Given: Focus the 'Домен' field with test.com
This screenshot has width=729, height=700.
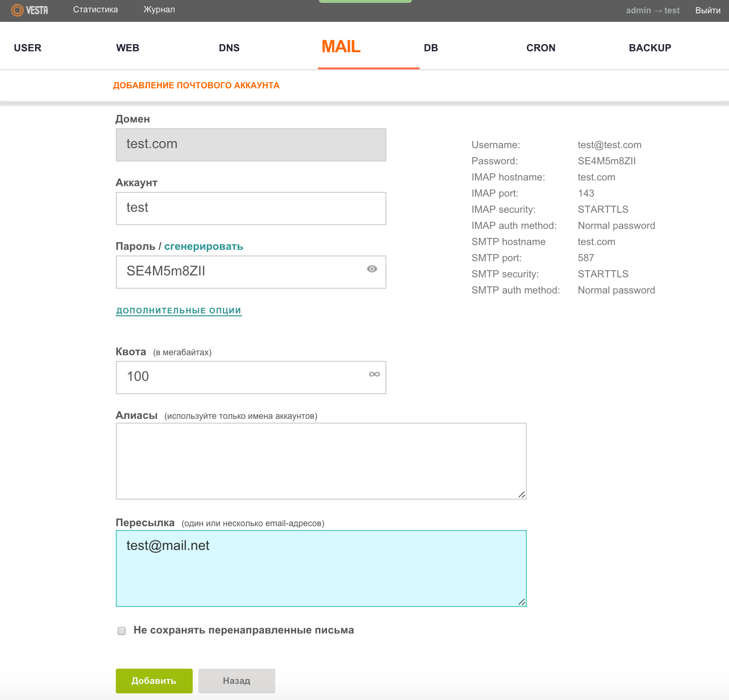Looking at the screenshot, I should click(x=251, y=145).
